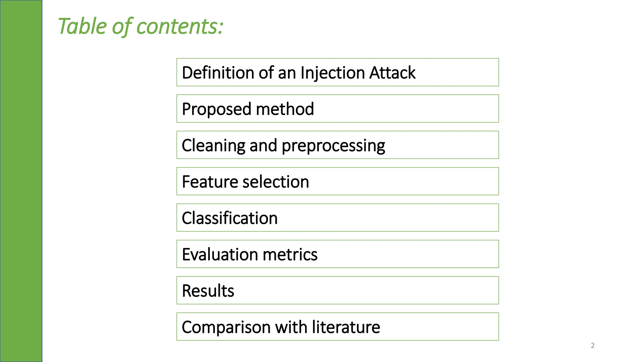Viewport: 644px width, 362px height.
Task: Click the word "Attack" in the first entry
Action: [x=392, y=73]
